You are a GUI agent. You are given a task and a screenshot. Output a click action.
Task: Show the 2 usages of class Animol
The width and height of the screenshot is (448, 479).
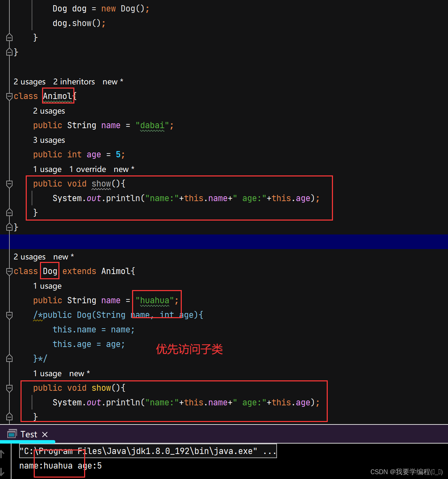30,82
